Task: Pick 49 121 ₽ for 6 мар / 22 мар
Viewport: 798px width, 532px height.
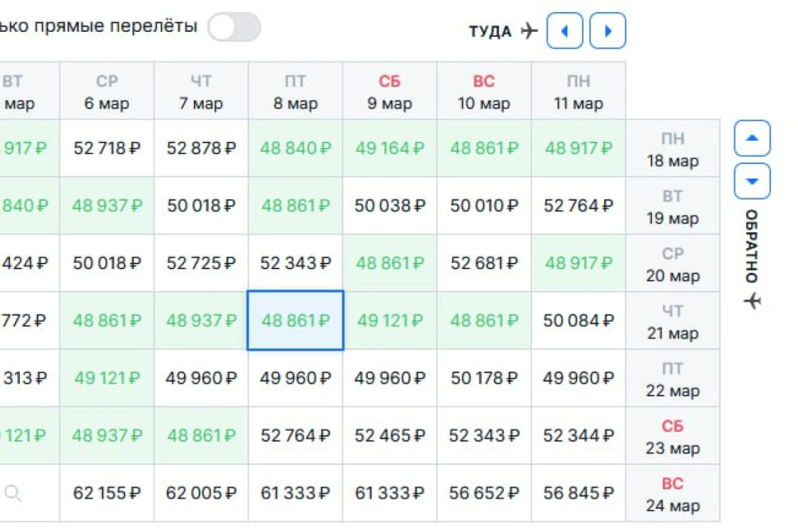Action: click(107, 378)
